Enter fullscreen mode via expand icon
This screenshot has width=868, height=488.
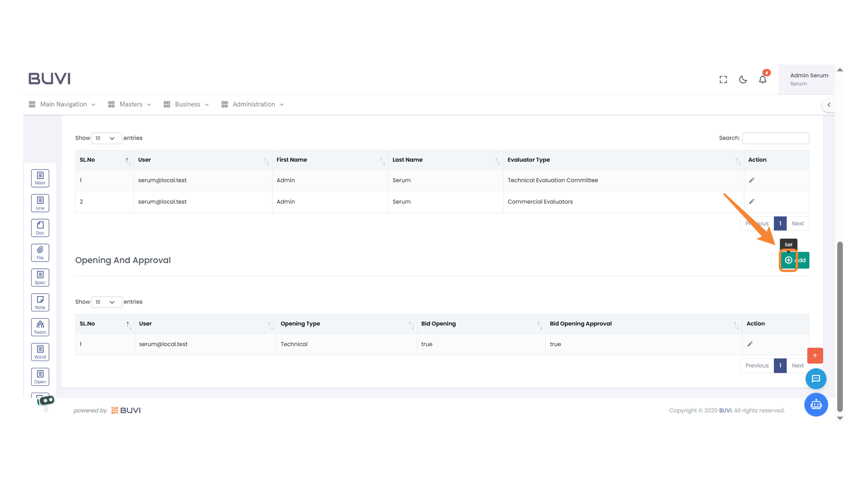click(723, 80)
